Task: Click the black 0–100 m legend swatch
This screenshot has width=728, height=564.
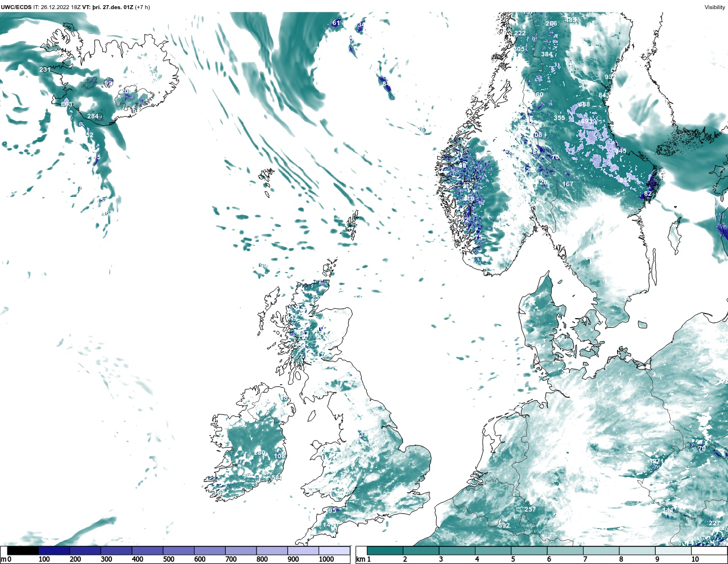Action: coord(23,550)
